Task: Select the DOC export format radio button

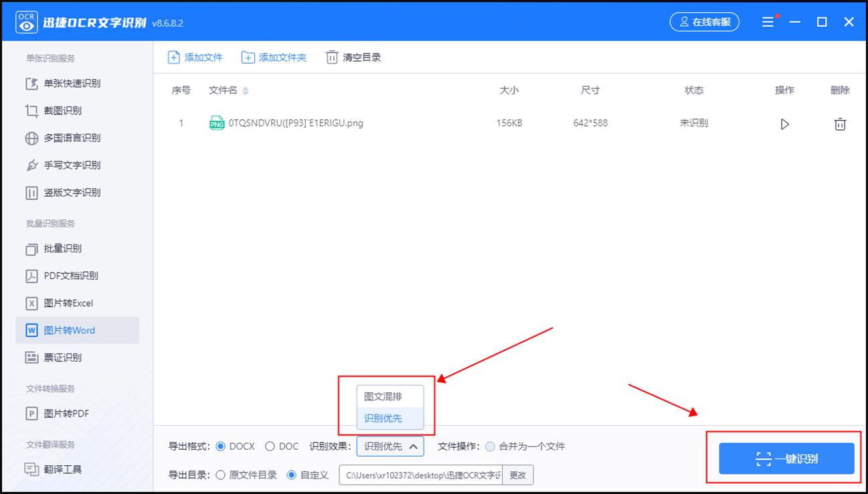Action: tap(271, 446)
